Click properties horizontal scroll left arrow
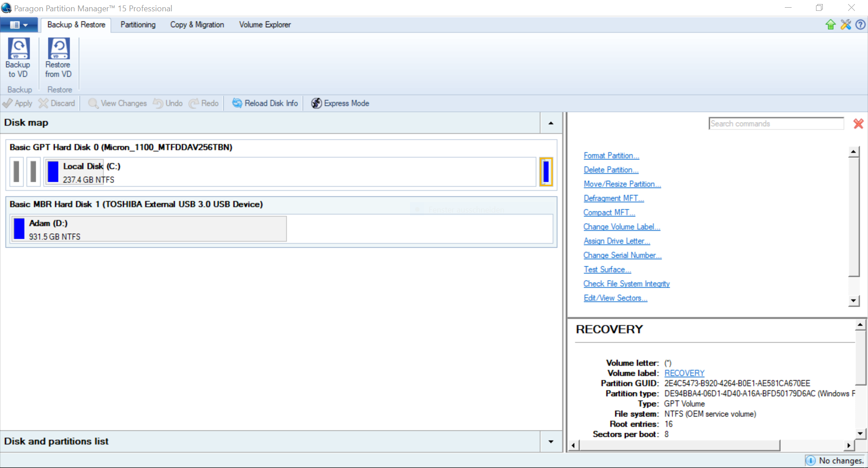The height and width of the screenshot is (468, 868). click(573, 445)
